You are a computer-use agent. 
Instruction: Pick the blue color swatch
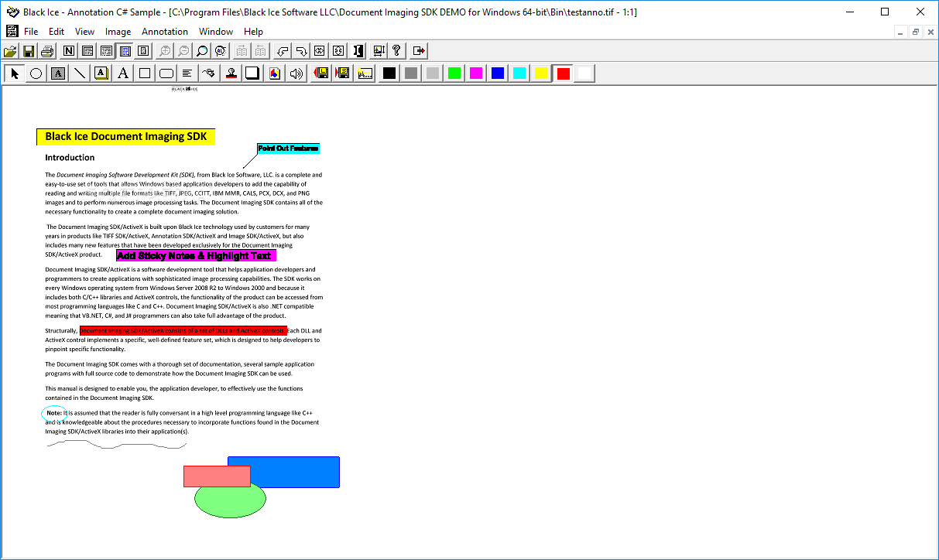click(498, 73)
